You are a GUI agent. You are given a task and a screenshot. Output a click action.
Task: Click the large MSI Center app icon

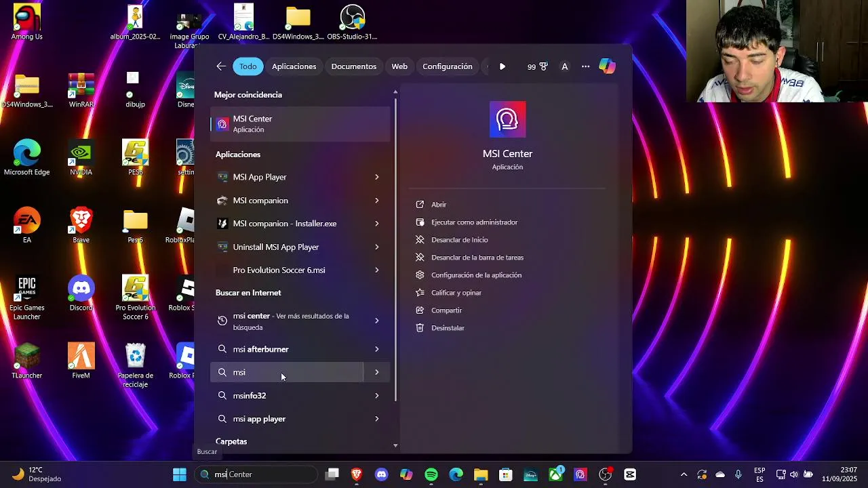click(x=507, y=119)
